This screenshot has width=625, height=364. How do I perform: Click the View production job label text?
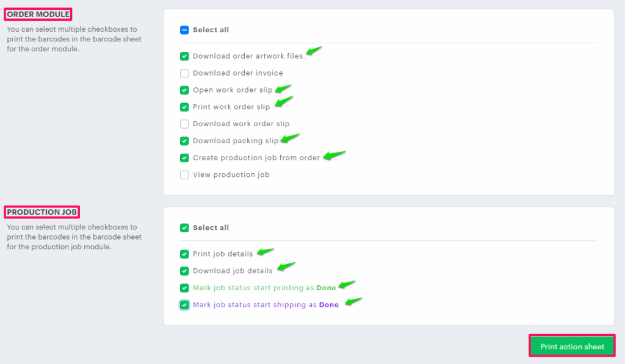click(231, 175)
